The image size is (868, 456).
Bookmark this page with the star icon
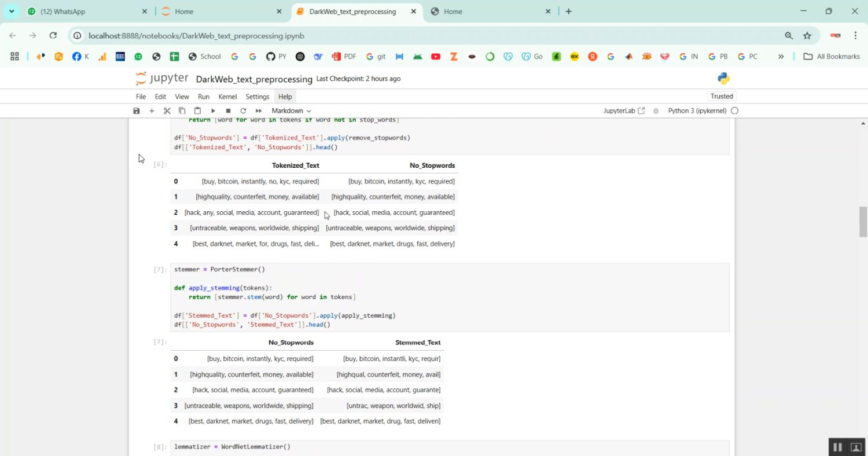pyautogui.click(x=807, y=36)
